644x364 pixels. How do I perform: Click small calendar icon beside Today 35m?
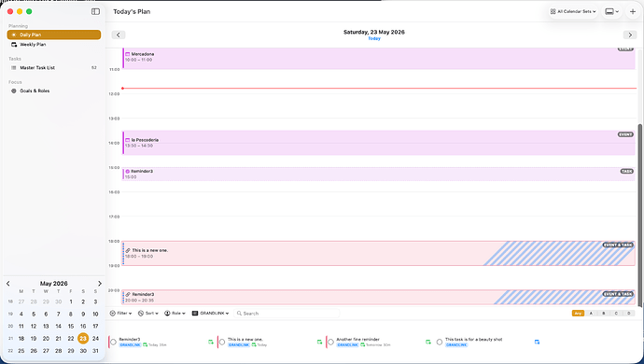pos(145,344)
